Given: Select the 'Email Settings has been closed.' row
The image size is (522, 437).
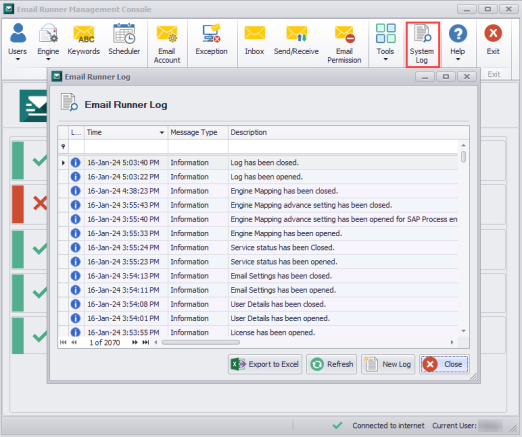Looking at the screenshot, I should [258, 276].
